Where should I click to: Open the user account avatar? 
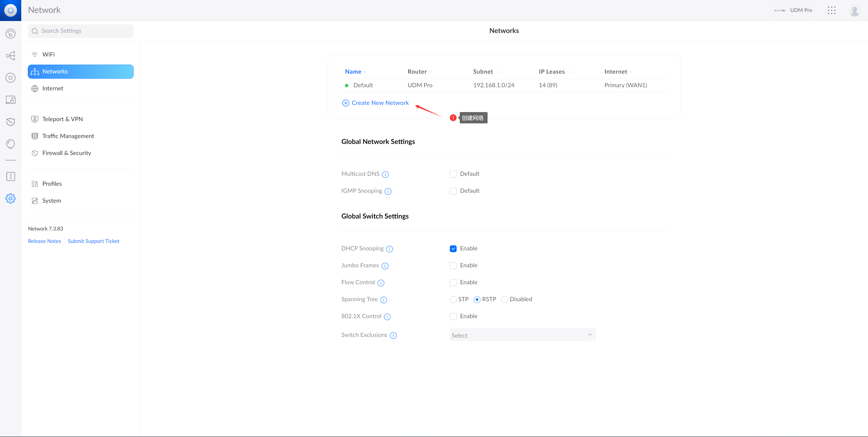pyautogui.click(x=854, y=11)
